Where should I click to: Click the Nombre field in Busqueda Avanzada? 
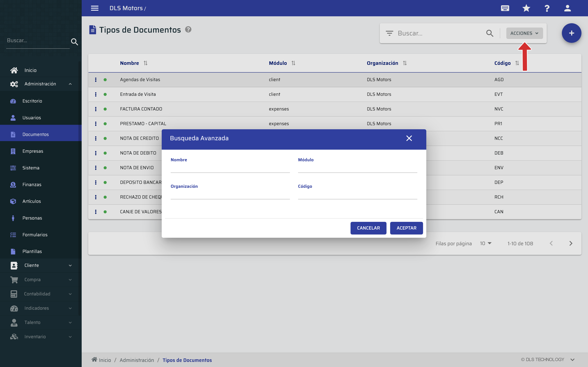pos(230,168)
